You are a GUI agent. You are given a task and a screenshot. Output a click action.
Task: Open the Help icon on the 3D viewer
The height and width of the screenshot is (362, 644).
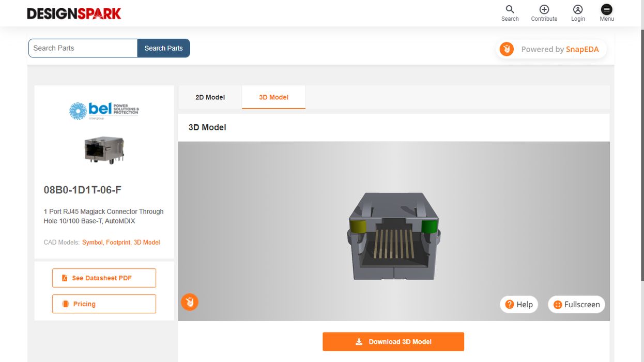pyautogui.click(x=510, y=304)
